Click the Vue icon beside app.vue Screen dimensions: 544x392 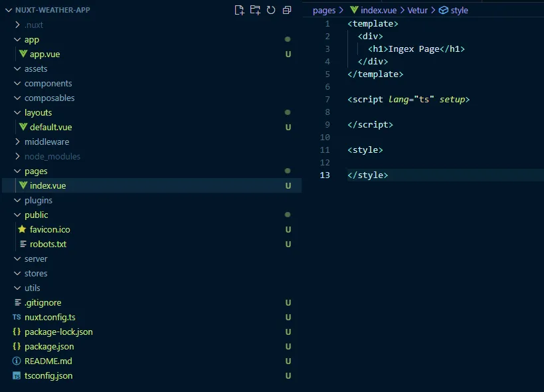pos(23,54)
